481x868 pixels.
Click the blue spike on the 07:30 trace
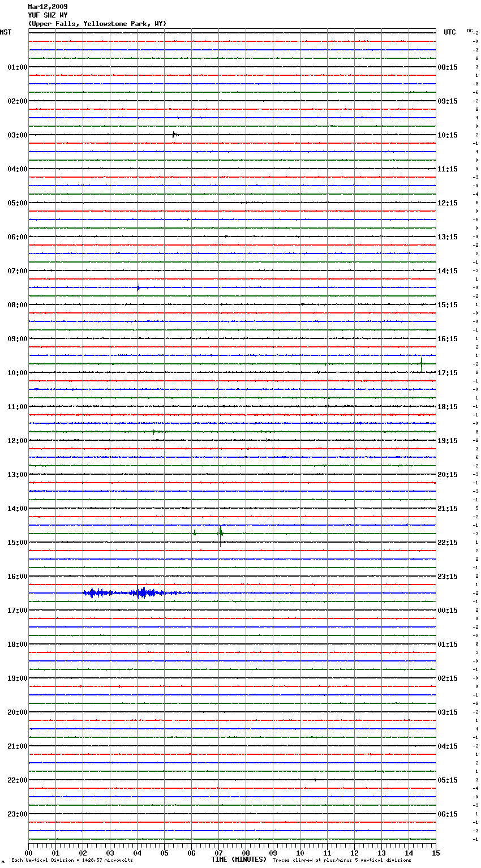[138, 287]
